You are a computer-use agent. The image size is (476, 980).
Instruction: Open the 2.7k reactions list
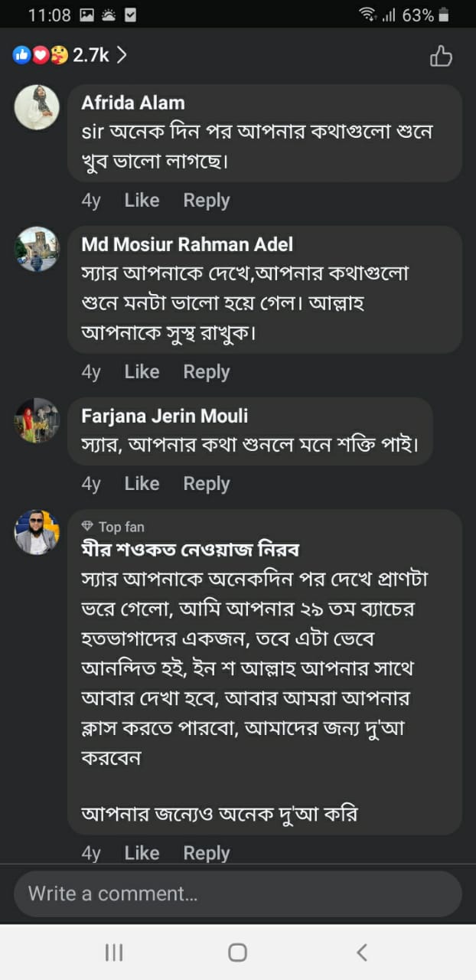(x=69, y=55)
